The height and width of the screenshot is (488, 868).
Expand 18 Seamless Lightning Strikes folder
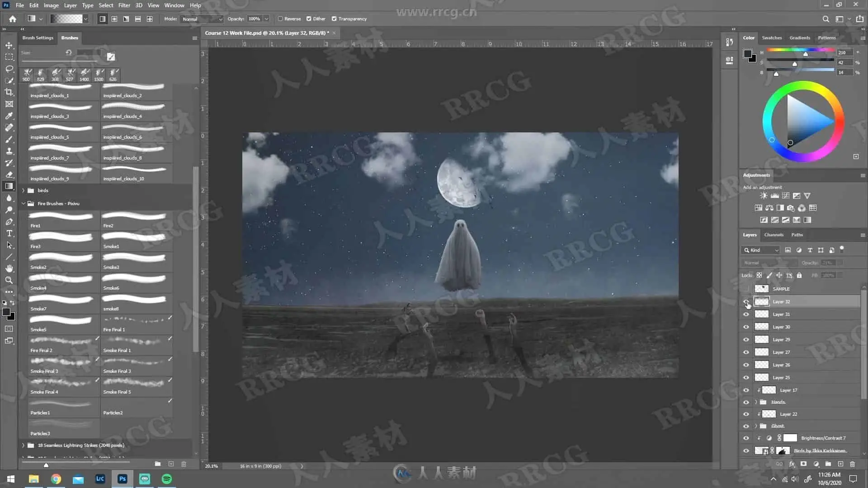[x=24, y=446]
